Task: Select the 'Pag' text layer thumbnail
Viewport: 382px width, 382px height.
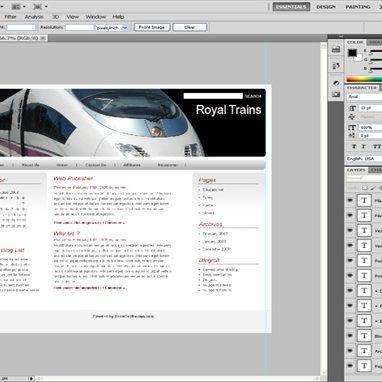Action: click(364, 366)
